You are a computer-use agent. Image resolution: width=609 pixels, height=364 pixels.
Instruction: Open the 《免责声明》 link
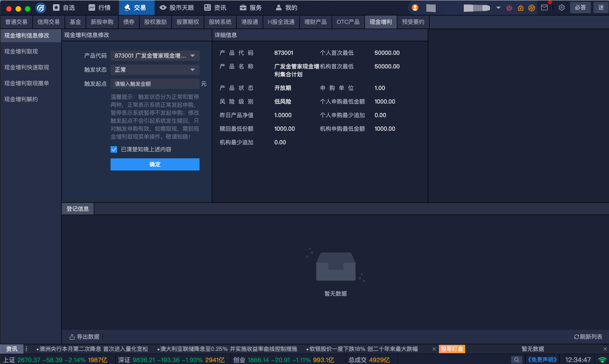click(x=542, y=360)
